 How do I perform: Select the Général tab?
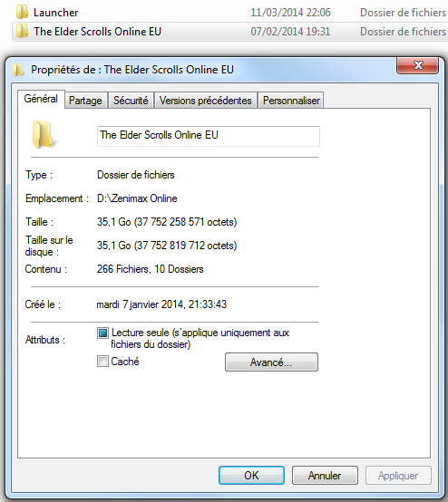tap(41, 99)
